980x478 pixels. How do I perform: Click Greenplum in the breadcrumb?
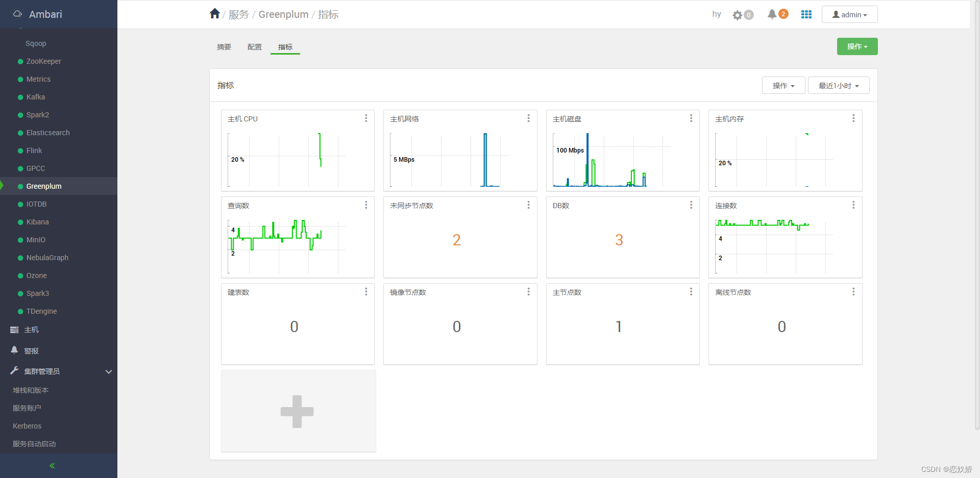[283, 14]
